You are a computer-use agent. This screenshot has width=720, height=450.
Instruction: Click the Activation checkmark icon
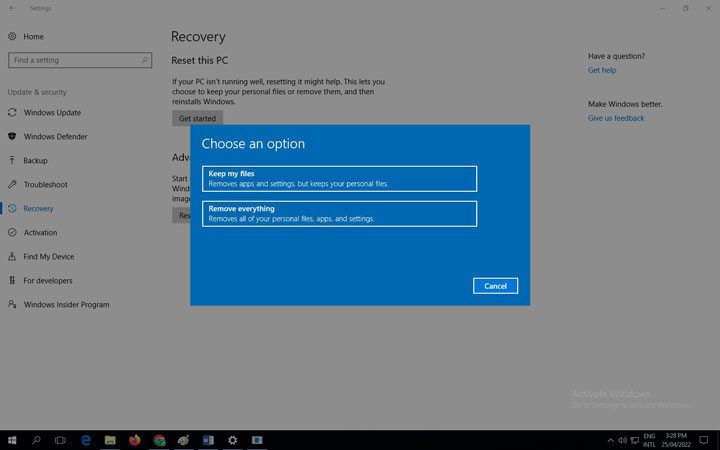[x=12, y=232]
